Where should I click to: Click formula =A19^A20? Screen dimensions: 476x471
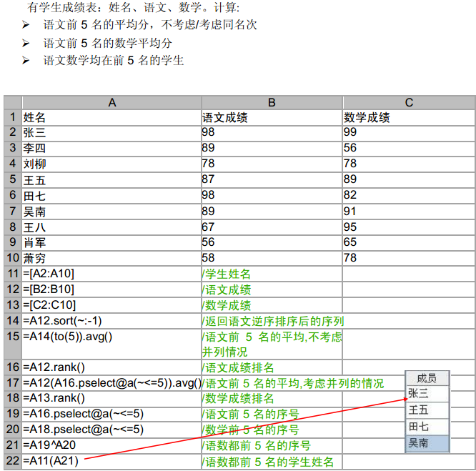tap(111, 445)
